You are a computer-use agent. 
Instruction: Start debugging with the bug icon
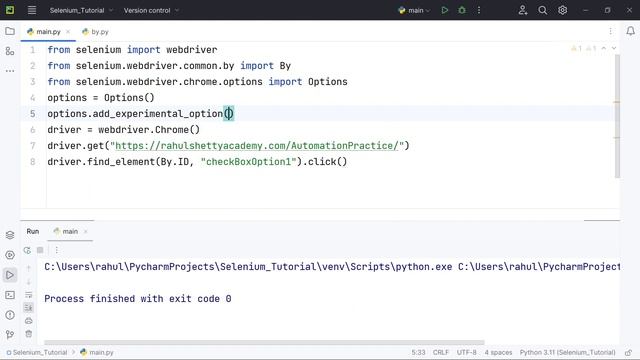(x=462, y=11)
